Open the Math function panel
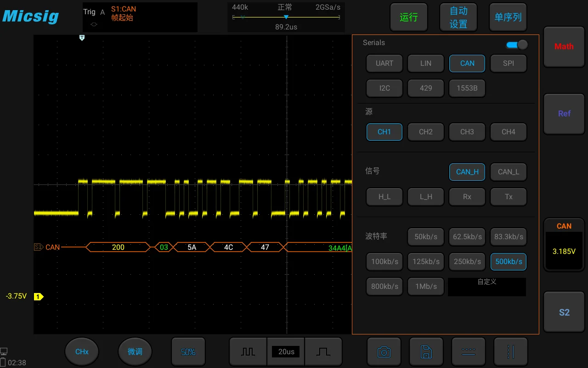The image size is (588, 368). coord(564,46)
